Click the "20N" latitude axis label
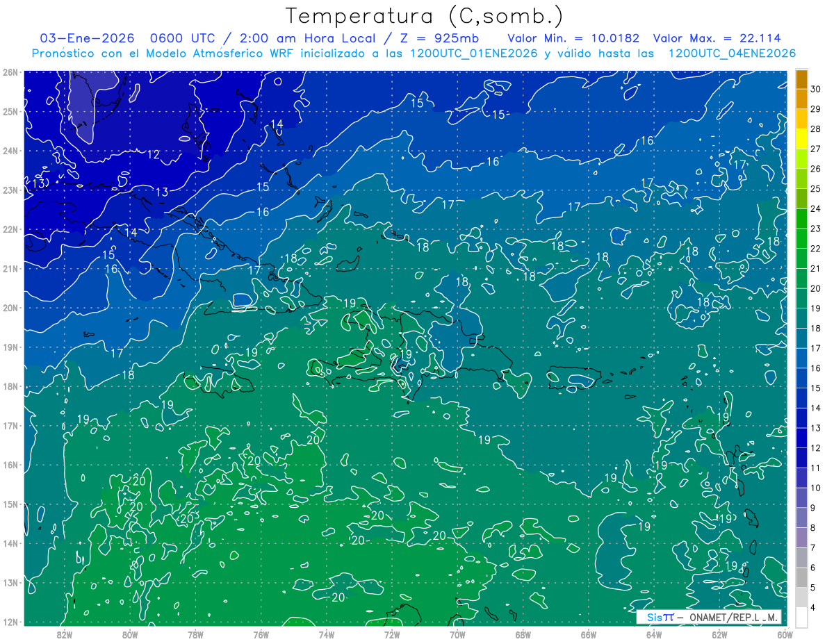 click(x=10, y=308)
